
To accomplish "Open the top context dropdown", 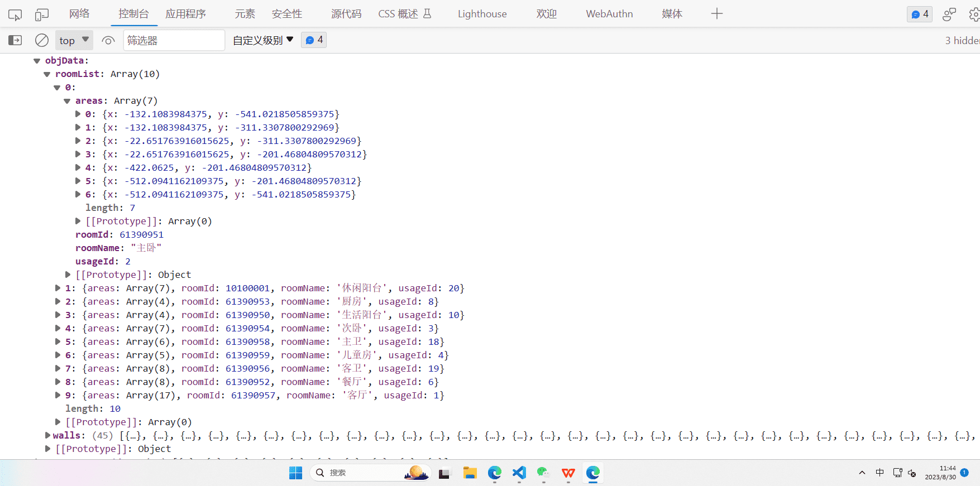I will point(74,40).
